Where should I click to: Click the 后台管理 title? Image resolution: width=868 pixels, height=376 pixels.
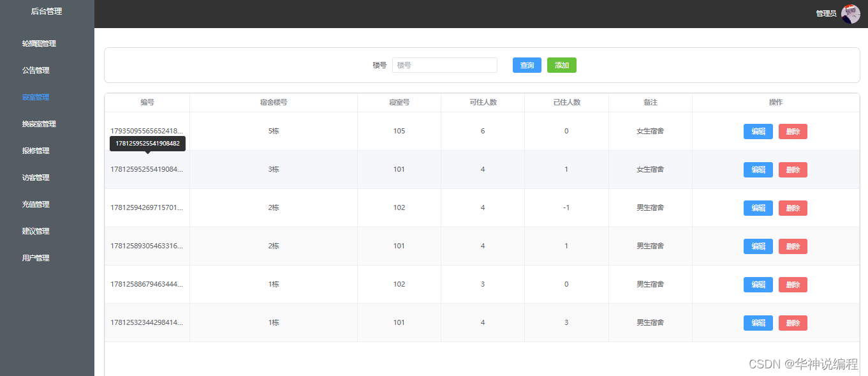coord(47,11)
